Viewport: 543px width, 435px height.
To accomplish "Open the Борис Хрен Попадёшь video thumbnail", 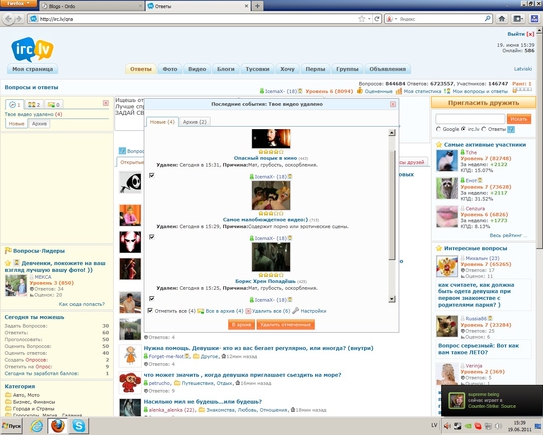I will pos(271,257).
